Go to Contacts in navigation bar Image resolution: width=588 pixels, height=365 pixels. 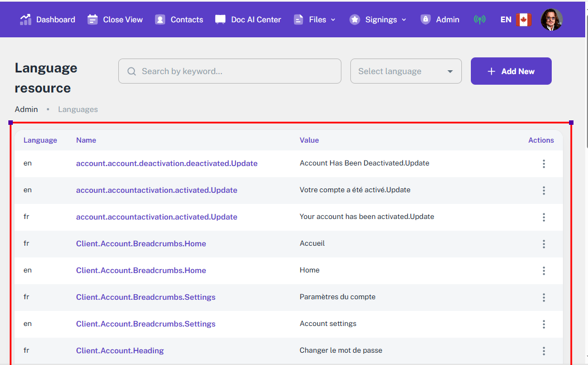click(186, 20)
